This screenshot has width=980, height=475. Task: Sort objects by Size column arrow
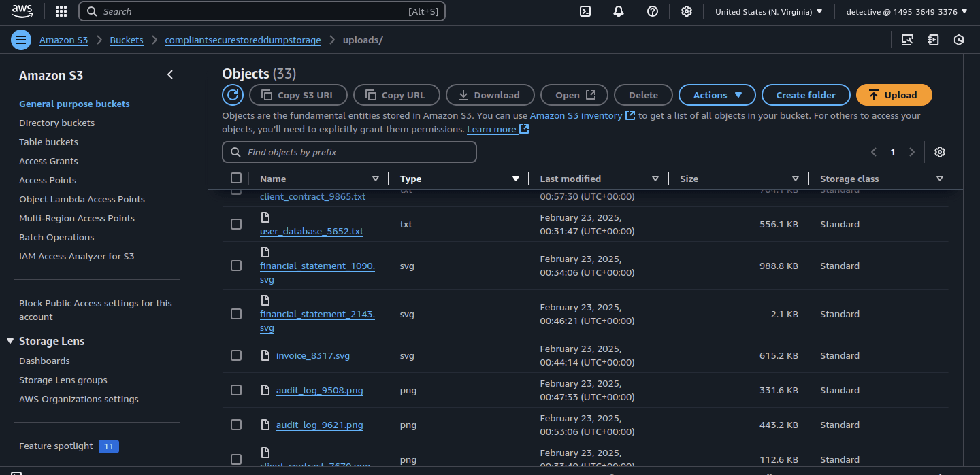795,179
